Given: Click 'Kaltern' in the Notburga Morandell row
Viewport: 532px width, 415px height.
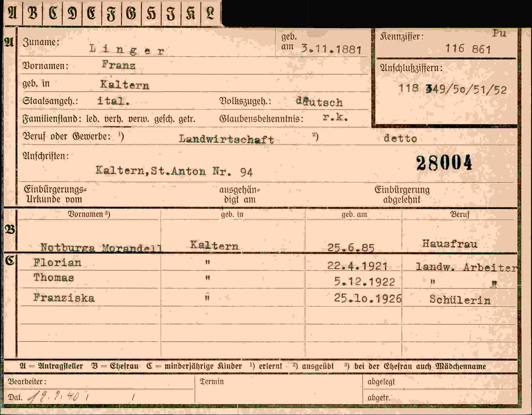Looking at the screenshot, I should click(214, 245).
